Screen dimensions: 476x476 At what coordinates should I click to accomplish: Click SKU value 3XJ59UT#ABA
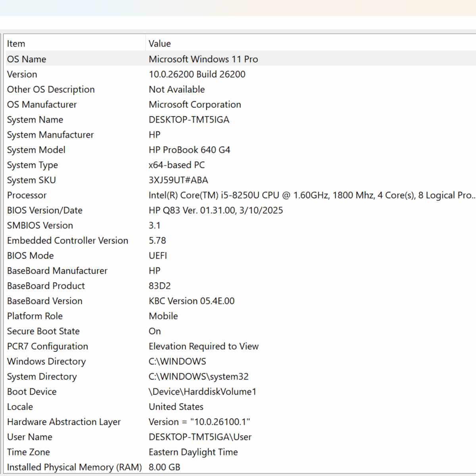178,180
